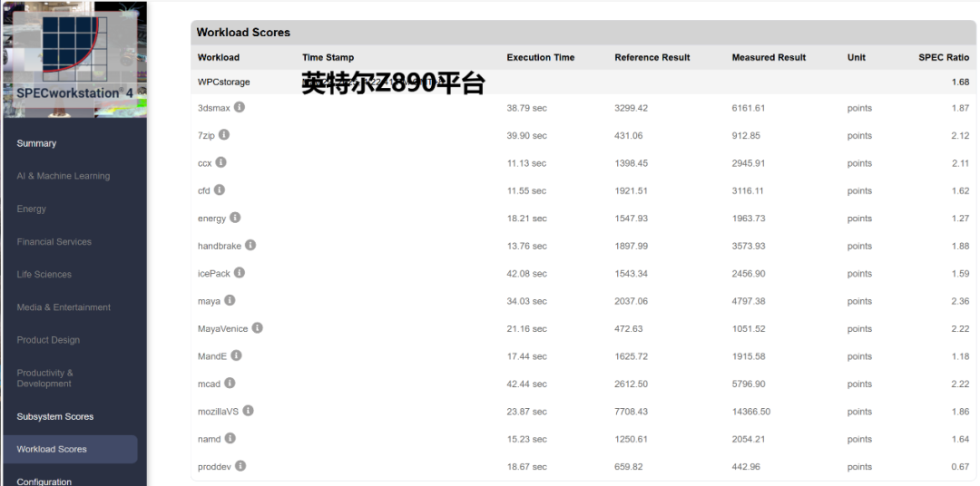Click the Unit column header

point(857,57)
